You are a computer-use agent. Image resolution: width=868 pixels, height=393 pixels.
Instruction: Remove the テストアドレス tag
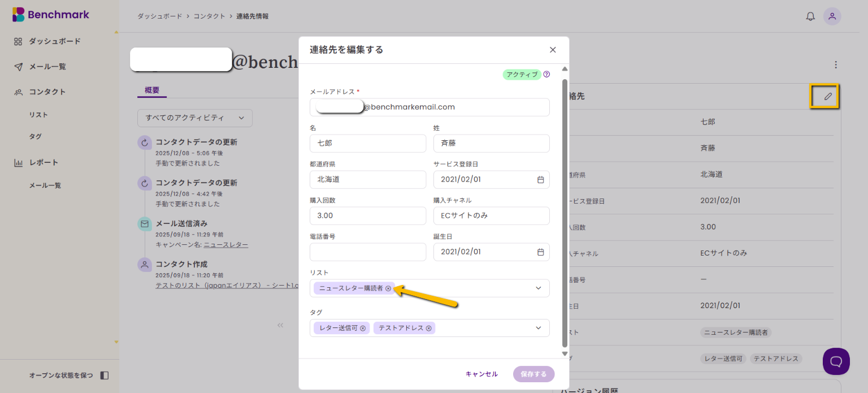429,328
